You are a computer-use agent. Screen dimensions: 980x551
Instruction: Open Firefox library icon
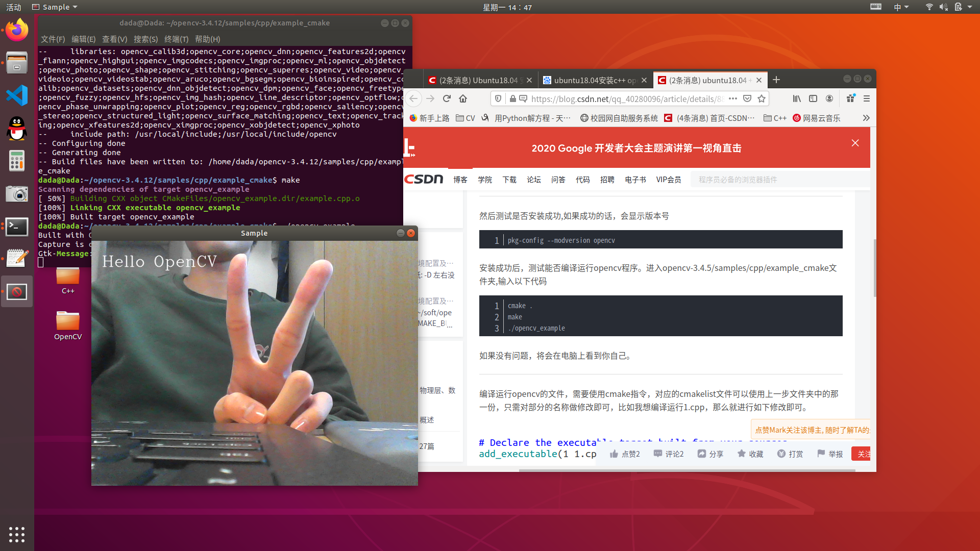coord(797,98)
